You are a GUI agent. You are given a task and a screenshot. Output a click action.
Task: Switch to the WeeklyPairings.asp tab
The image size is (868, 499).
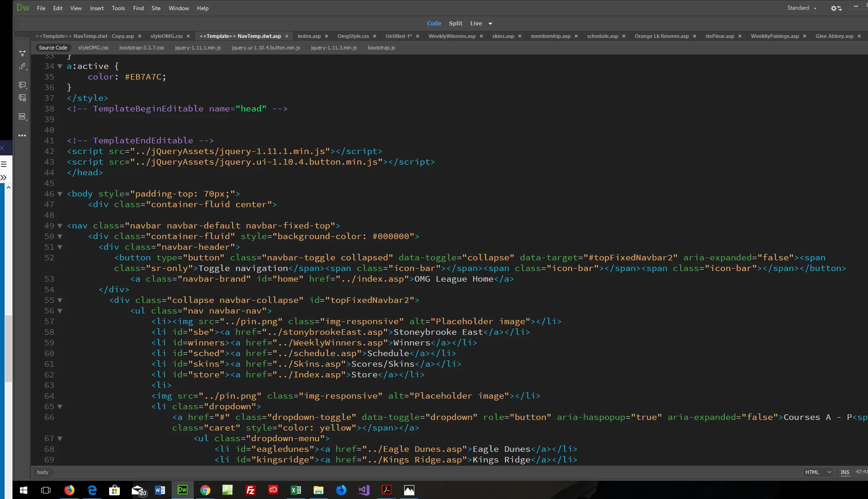click(775, 36)
